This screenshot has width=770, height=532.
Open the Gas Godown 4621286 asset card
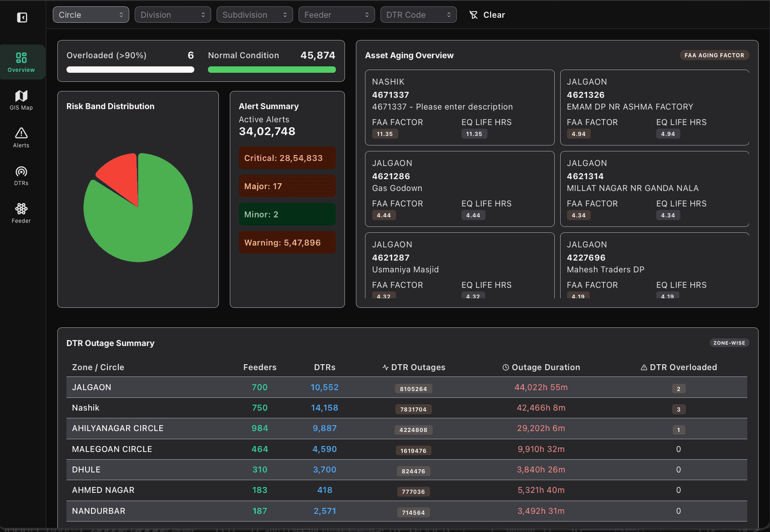point(460,189)
